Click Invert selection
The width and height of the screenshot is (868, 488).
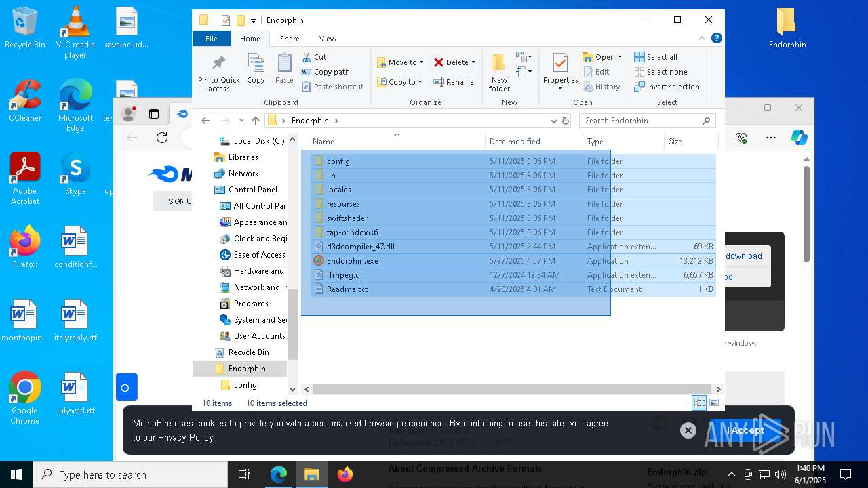coord(667,87)
